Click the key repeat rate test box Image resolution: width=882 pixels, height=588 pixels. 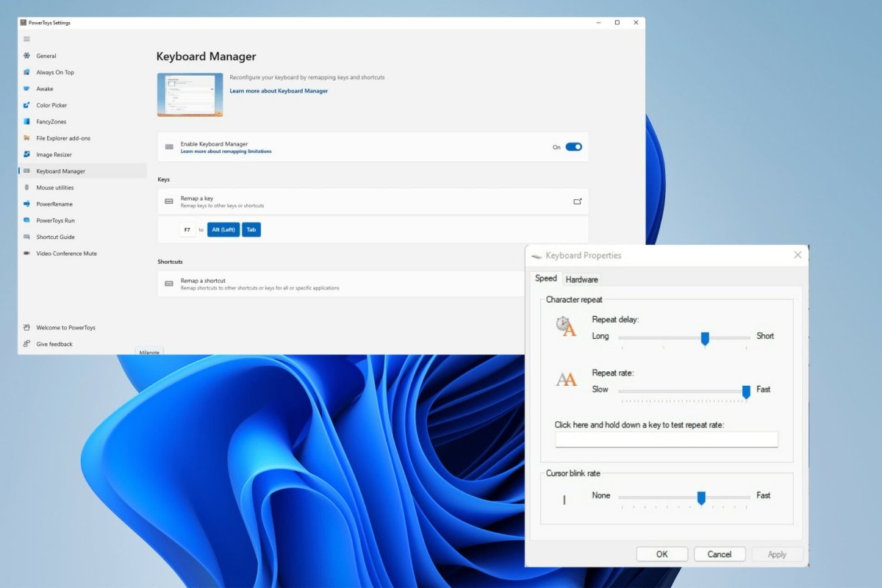point(666,439)
